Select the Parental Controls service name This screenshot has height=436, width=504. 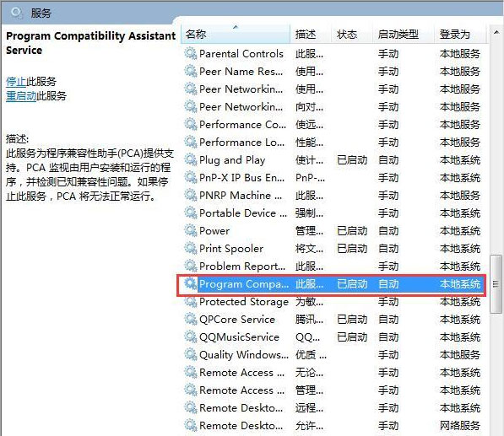(241, 54)
